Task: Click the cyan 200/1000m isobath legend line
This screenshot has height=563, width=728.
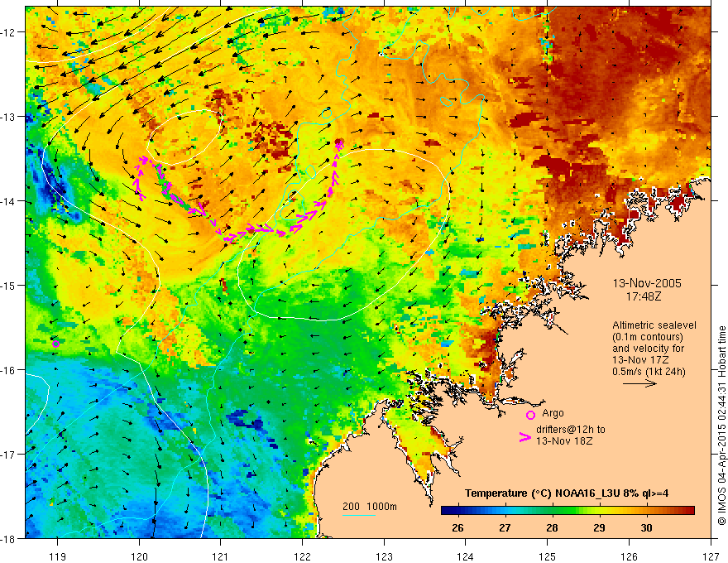Action: [x=359, y=515]
